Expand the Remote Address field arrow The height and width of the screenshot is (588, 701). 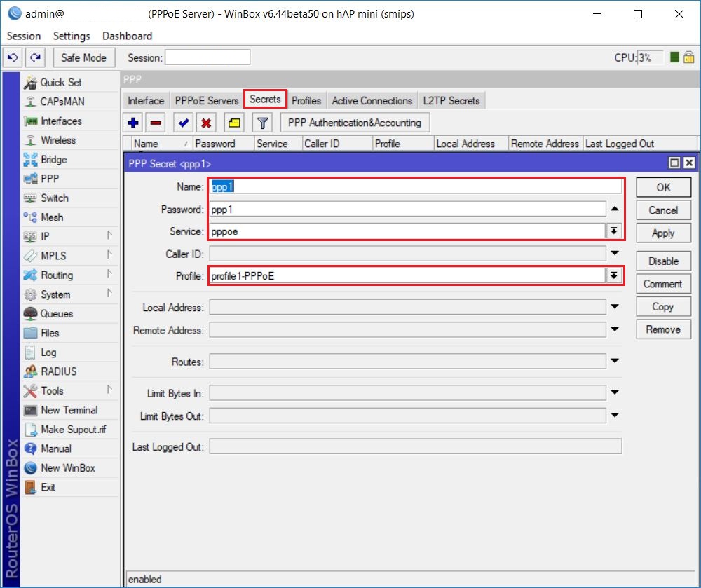click(x=615, y=330)
